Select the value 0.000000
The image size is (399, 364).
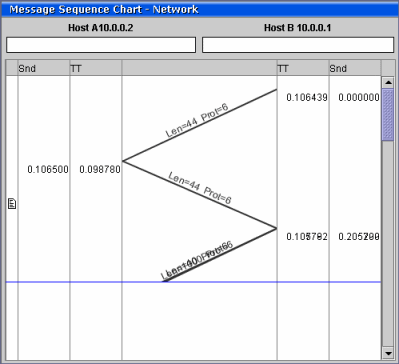tap(359, 97)
